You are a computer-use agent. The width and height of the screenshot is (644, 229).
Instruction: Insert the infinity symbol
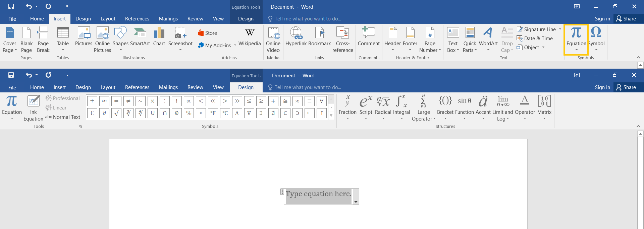coord(104,101)
